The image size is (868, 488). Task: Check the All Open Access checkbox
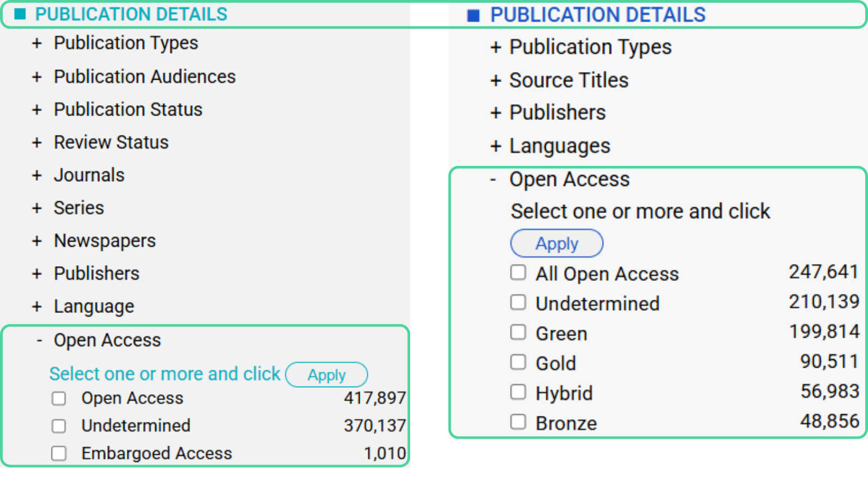pos(518,273)
